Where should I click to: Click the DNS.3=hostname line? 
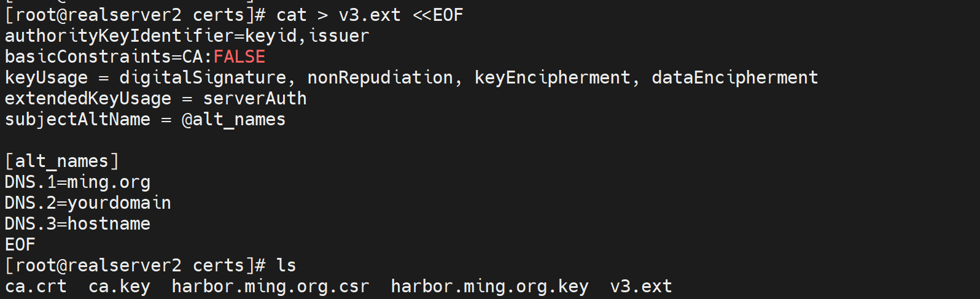tap(77, 224)
